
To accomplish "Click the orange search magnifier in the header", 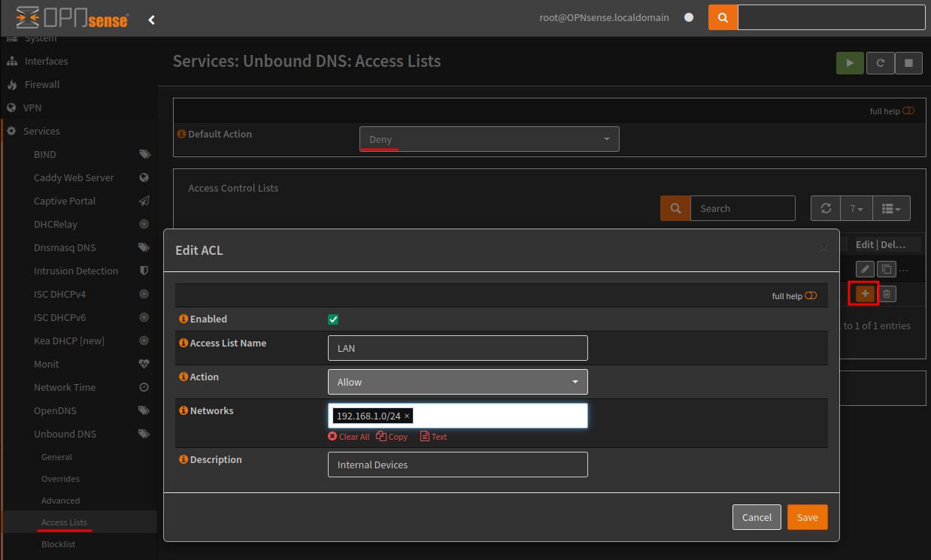I will [723, 17].
